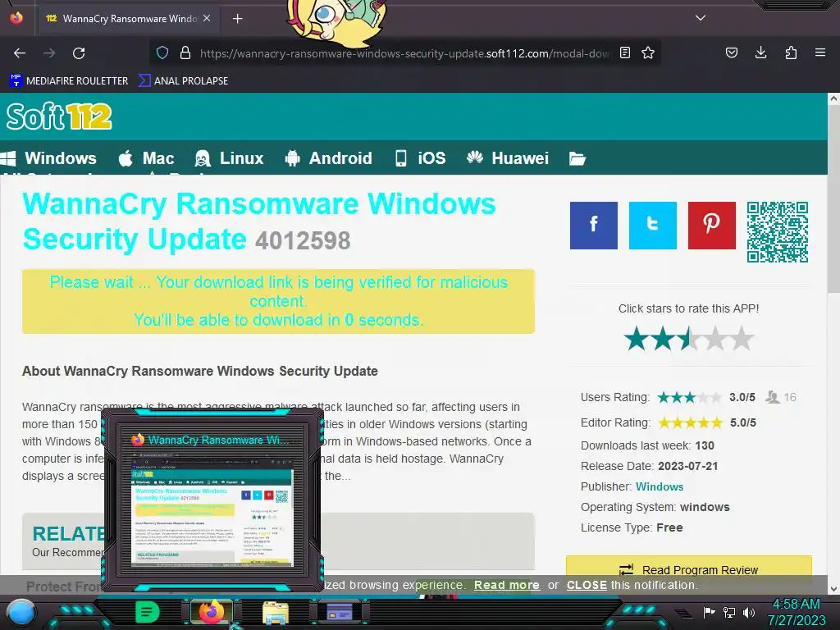Screen dimensions: 840x630
Task: Click the yellow download verification message box
Action: pos(278,301)
